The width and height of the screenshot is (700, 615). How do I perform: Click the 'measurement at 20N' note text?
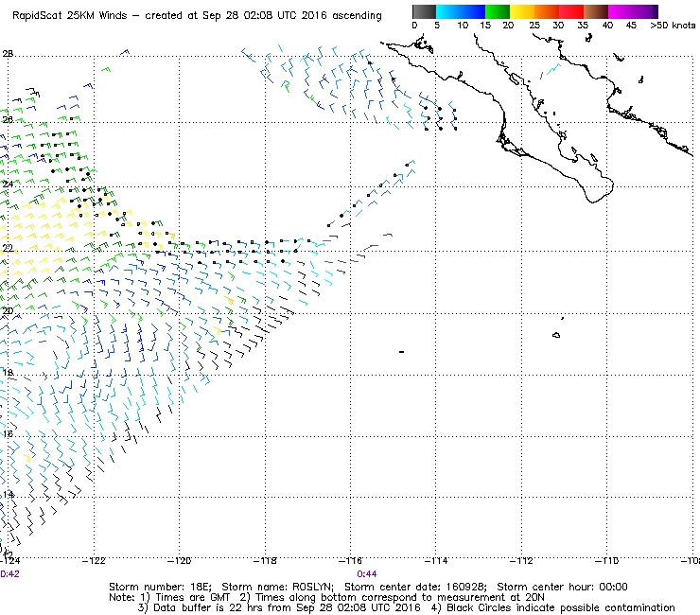491,598
